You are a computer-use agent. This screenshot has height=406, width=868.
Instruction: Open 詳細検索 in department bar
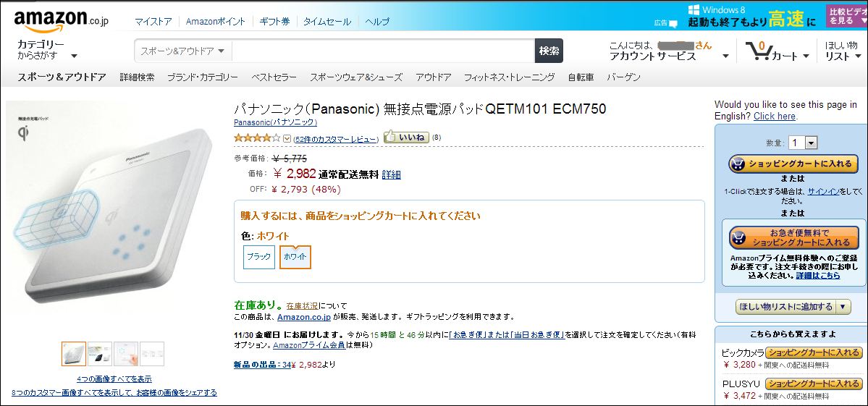click(x=138, y=77)
